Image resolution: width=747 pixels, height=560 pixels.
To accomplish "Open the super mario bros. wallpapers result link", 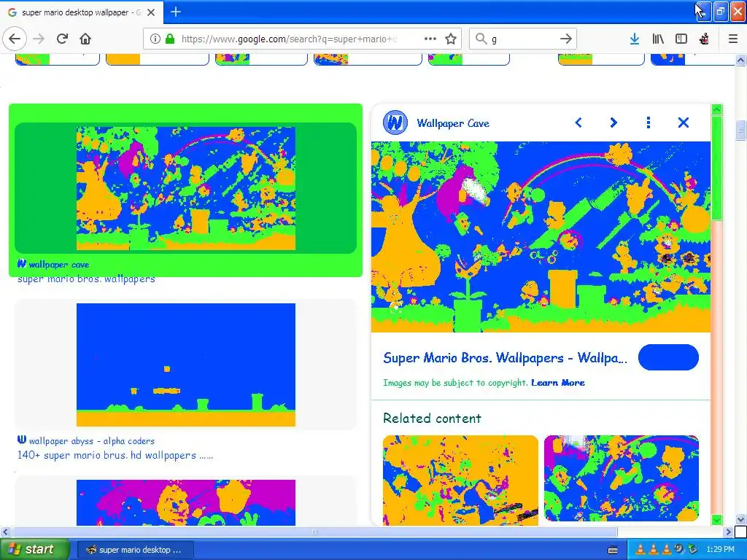I will (86, 279).
